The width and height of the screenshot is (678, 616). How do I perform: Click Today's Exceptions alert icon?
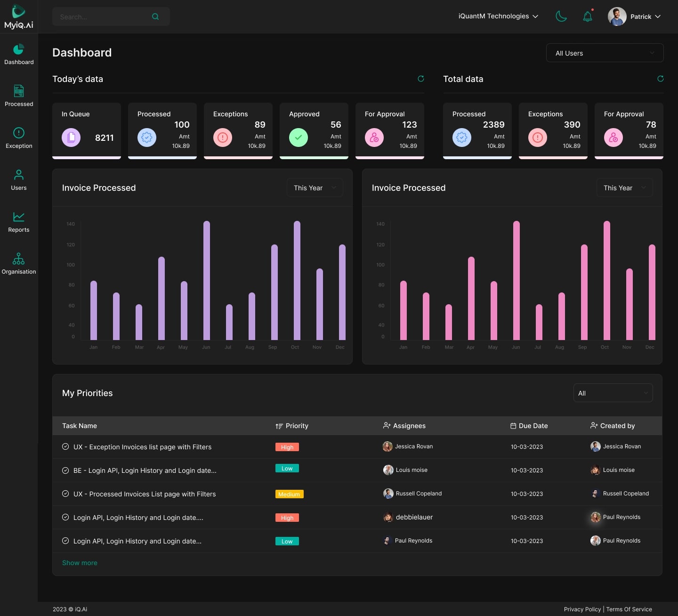(223, 138)
